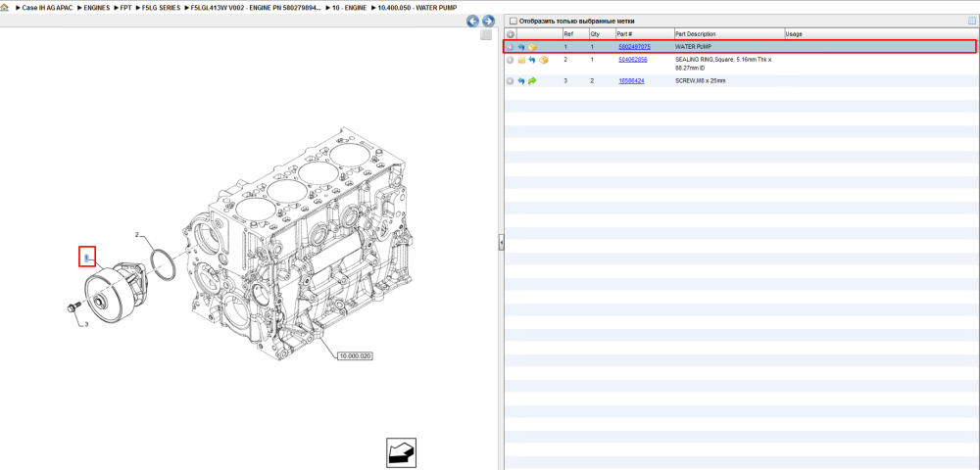Image resolution: width=980 pixels, height=470 pixels.
Task: Collapse the parts panel using splitter handle
Action: click(501, 243)
